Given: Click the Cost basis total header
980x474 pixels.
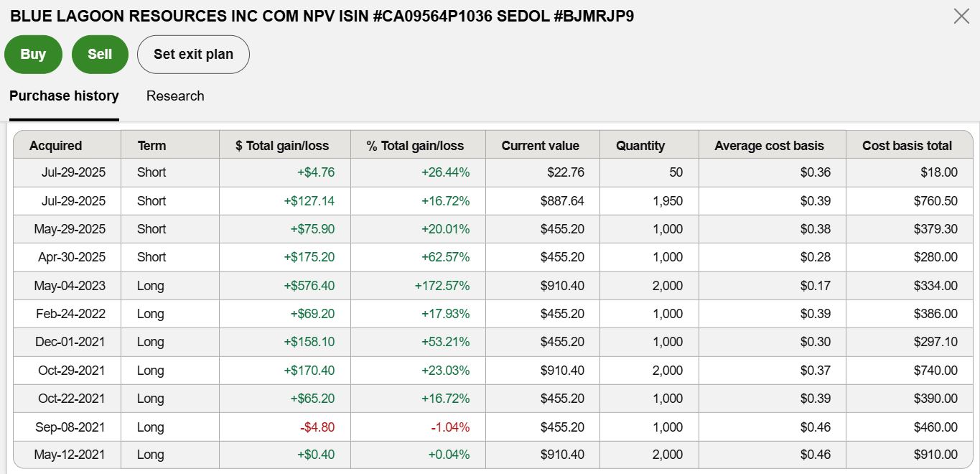Looking at the screenshot, I should point(907,145).
